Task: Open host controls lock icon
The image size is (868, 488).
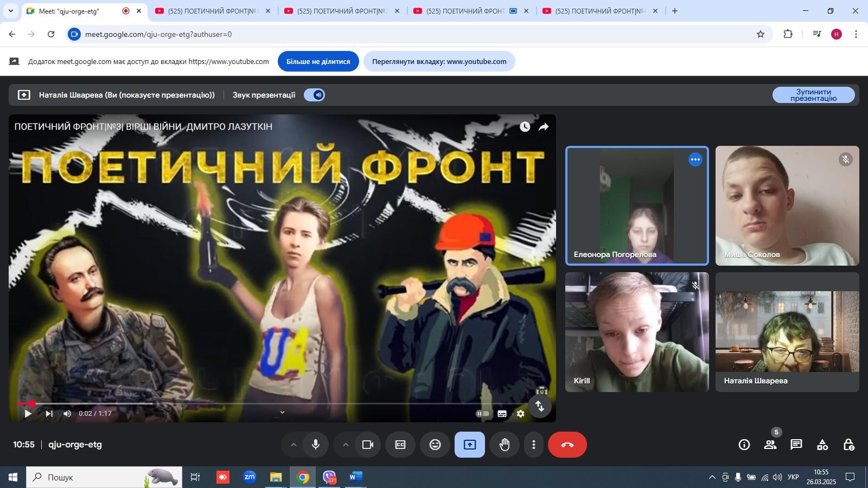Action: coord(849,445)
